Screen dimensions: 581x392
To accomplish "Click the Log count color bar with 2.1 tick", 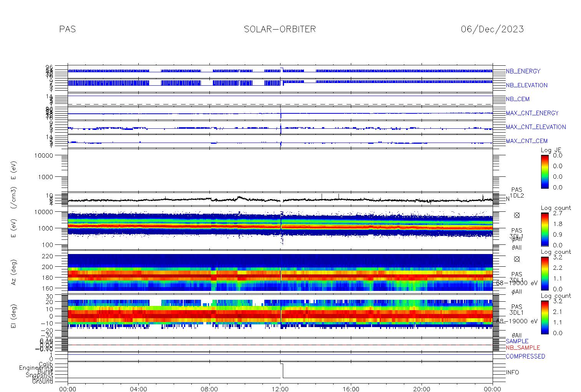I will (x=544, y=317).
